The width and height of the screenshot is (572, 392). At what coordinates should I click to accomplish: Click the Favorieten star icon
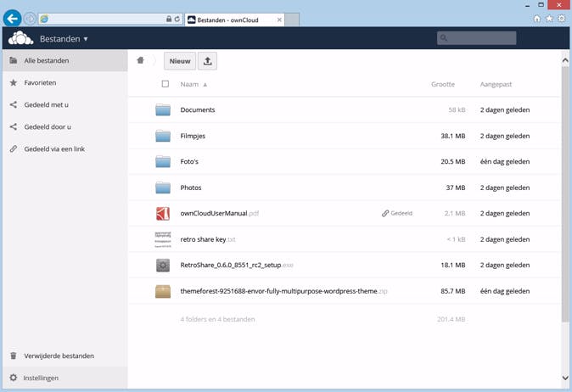14,83
